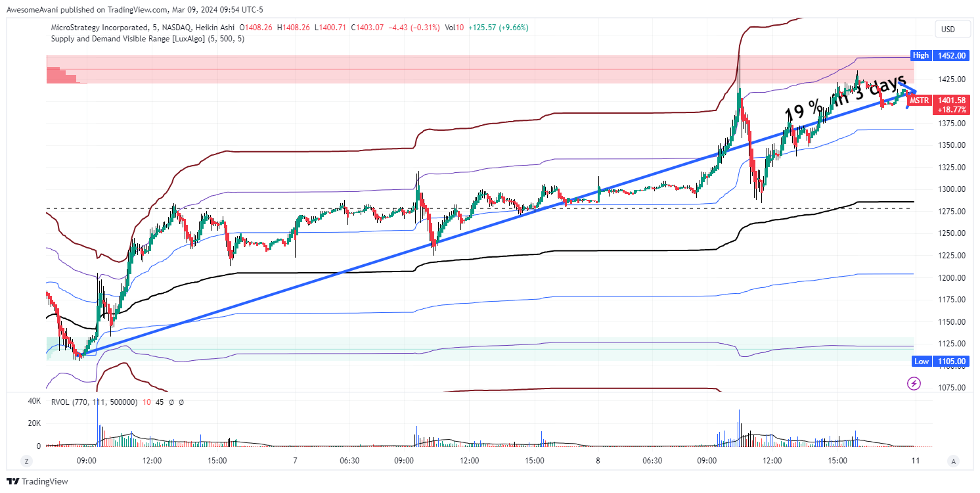Screen dimensions: 980x493
Task: Click the 1300.00 price axis label
Action: (951, 189)
